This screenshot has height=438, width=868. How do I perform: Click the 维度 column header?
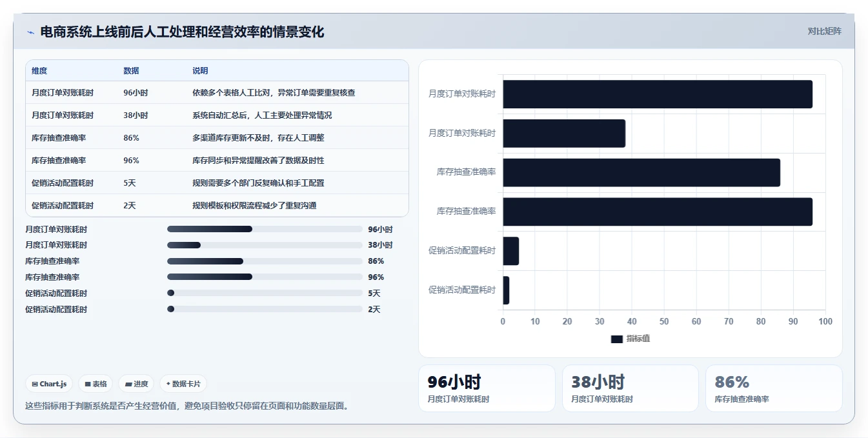tap(39, 71)
